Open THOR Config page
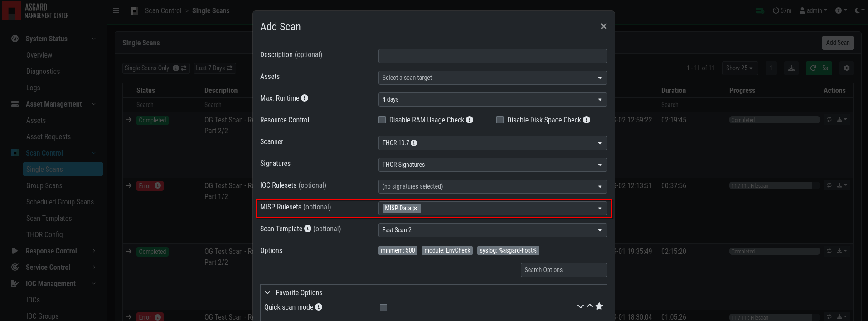 tap(44, 234)
